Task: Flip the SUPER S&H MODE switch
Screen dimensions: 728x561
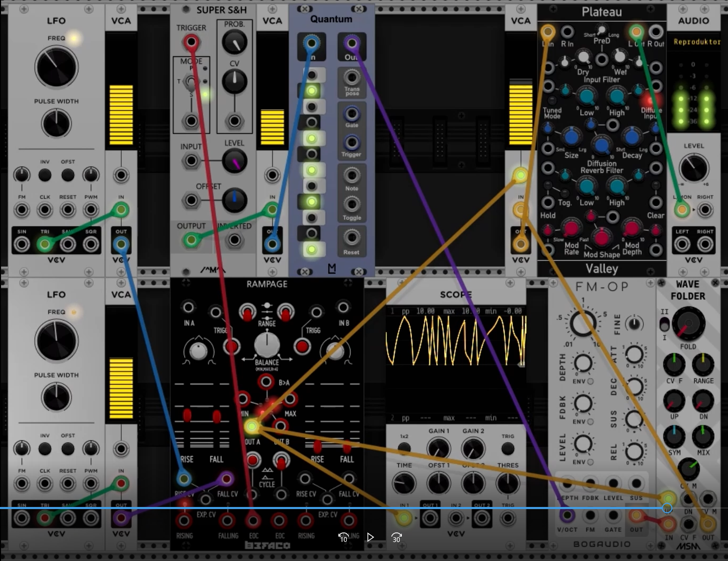Action: click(x=191, y=82)
